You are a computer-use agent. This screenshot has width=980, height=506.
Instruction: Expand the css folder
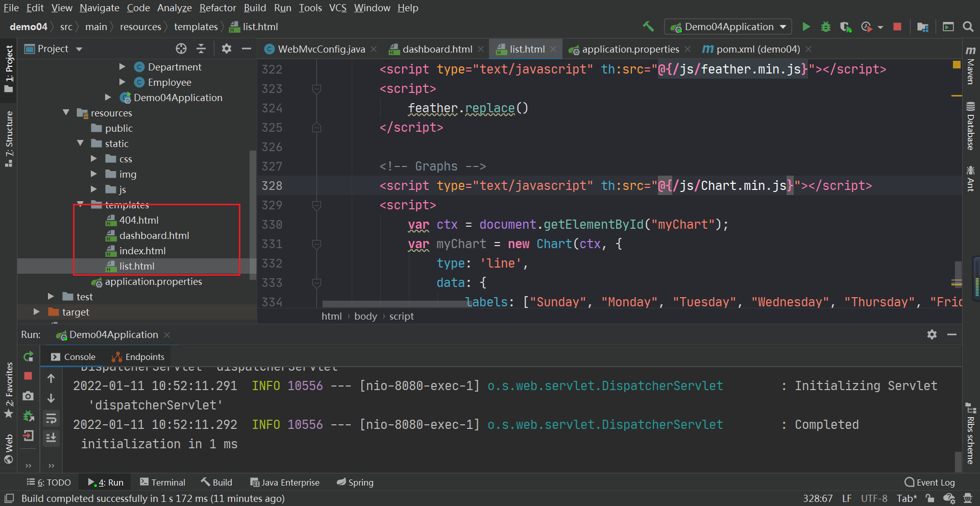coord(94,159)
